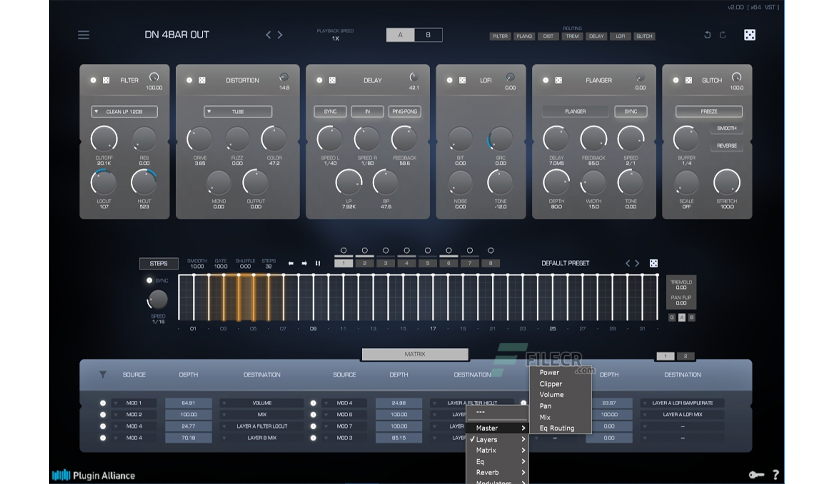This screenshot has width=836, height=484.
Task: Toggle the sequencer SYNC radio dot
Action: pyautogui.click(x=149, y=280)
